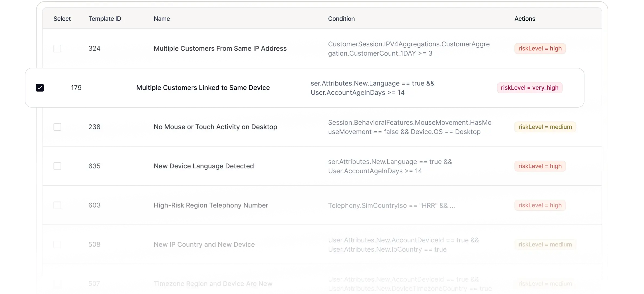Click the Template ID column header

click(105, 19)
